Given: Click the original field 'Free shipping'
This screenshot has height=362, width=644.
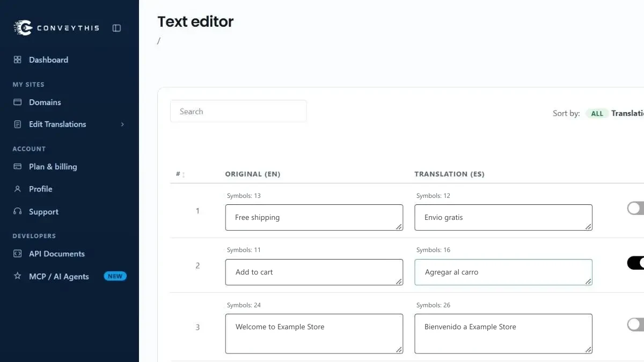Looking at the screenshot, I should (314, 217).
